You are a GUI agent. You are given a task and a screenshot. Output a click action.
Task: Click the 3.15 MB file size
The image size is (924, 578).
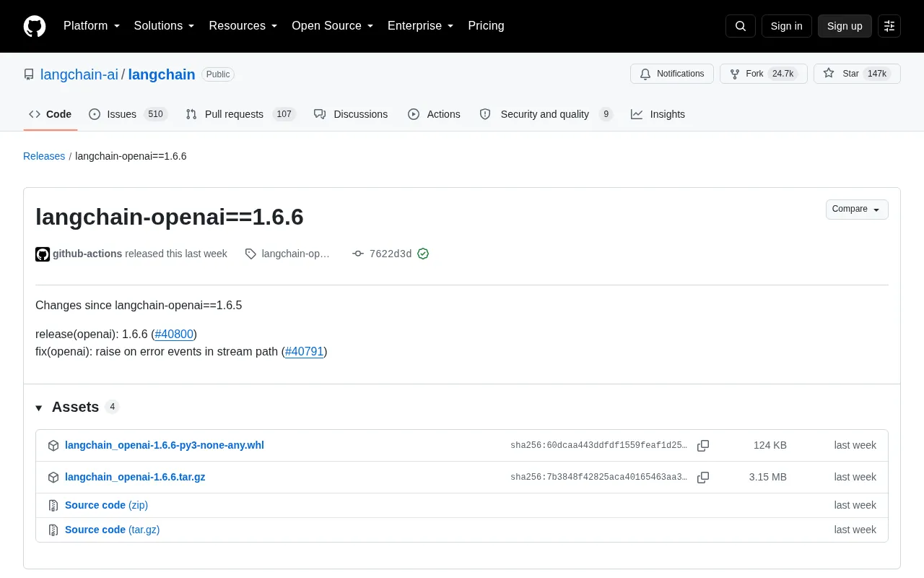768,477
